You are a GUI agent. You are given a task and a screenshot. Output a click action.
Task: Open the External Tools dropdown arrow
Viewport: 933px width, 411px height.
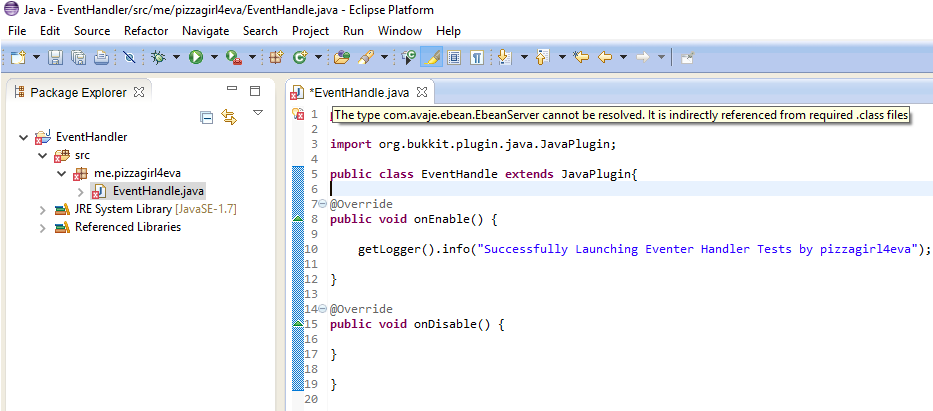(x=252, y=58)
